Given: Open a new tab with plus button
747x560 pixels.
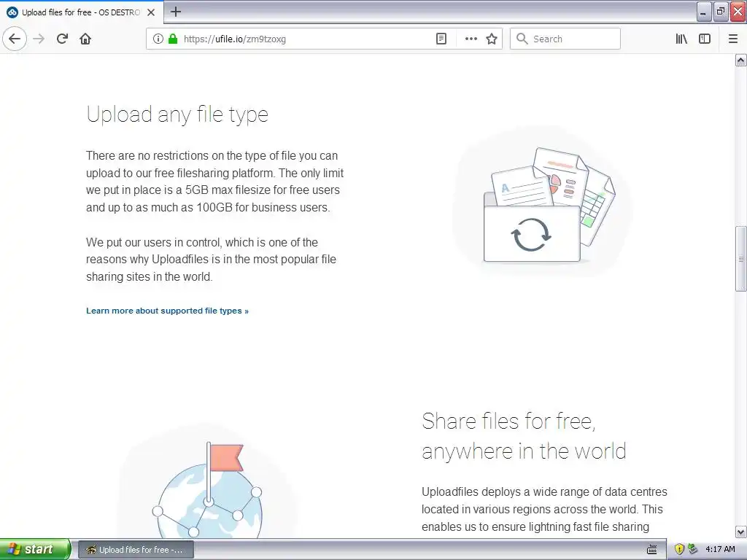Looking at the screenshot, I should tap(176, 12).
